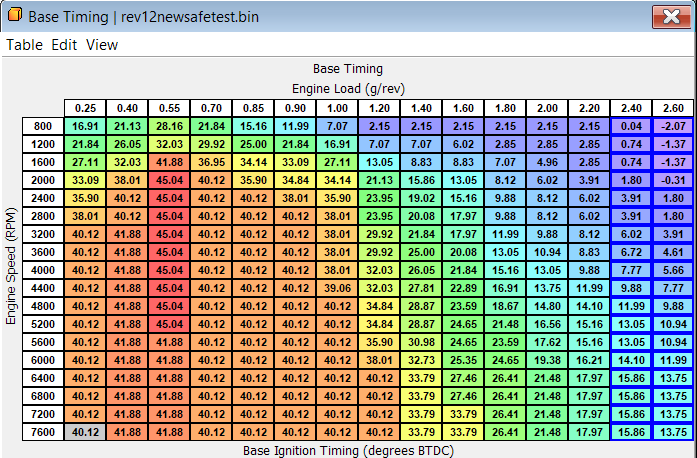This screenshot has height=458, width=697.
Task: Select the 1.00 load column header
Action: tap(337, 108)
